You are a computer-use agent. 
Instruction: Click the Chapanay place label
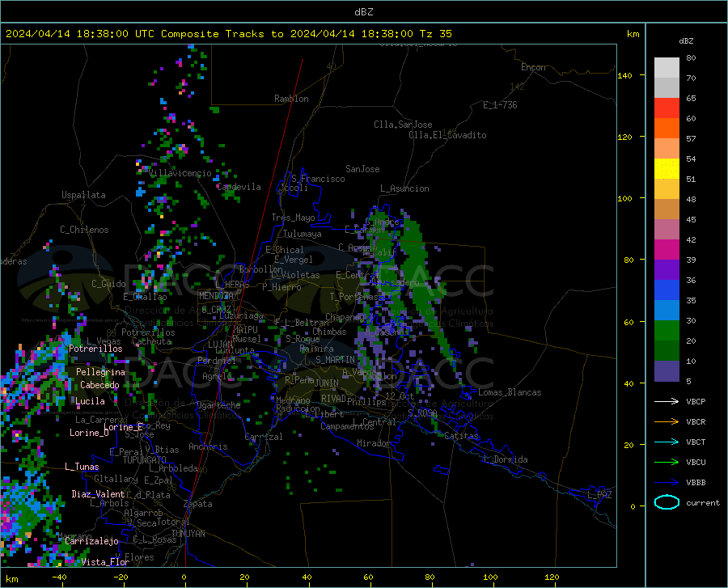coord(345,317)
